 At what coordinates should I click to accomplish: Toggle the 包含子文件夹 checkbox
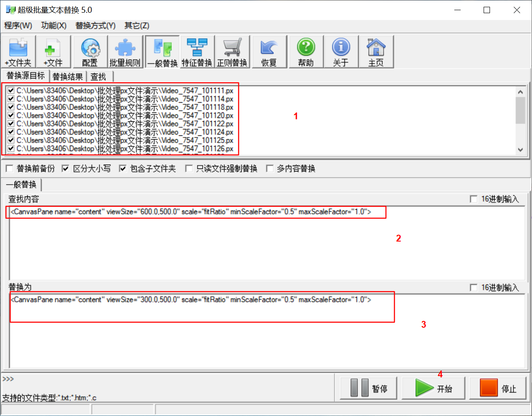(123, 169)
